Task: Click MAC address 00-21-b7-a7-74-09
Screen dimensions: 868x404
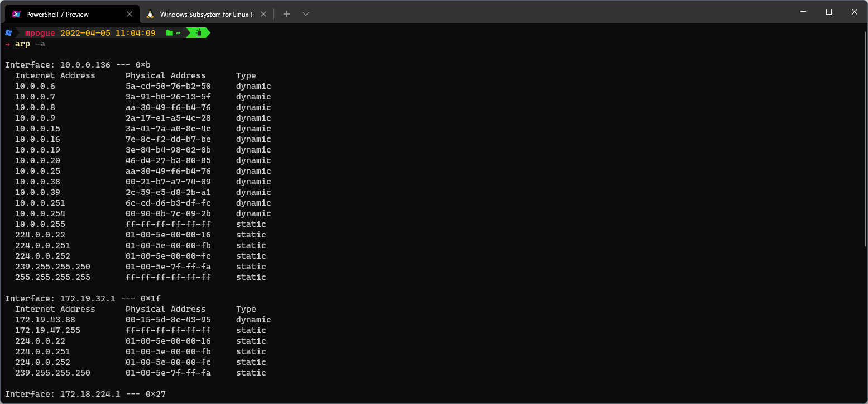Action: 168,182
